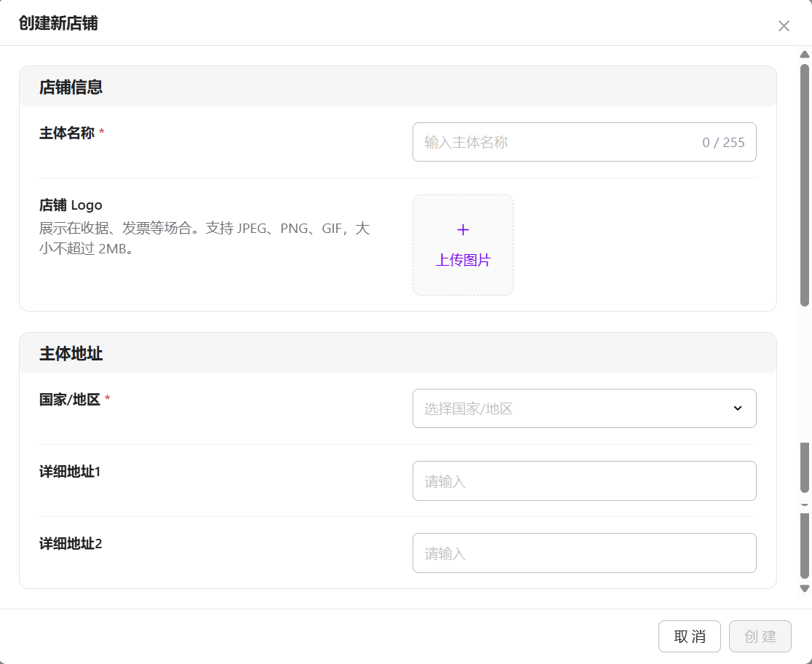The height and width of the screenshot is (664, 812).
Task: Click the 创建新店铺 dialog title
Action: (58, 23)
